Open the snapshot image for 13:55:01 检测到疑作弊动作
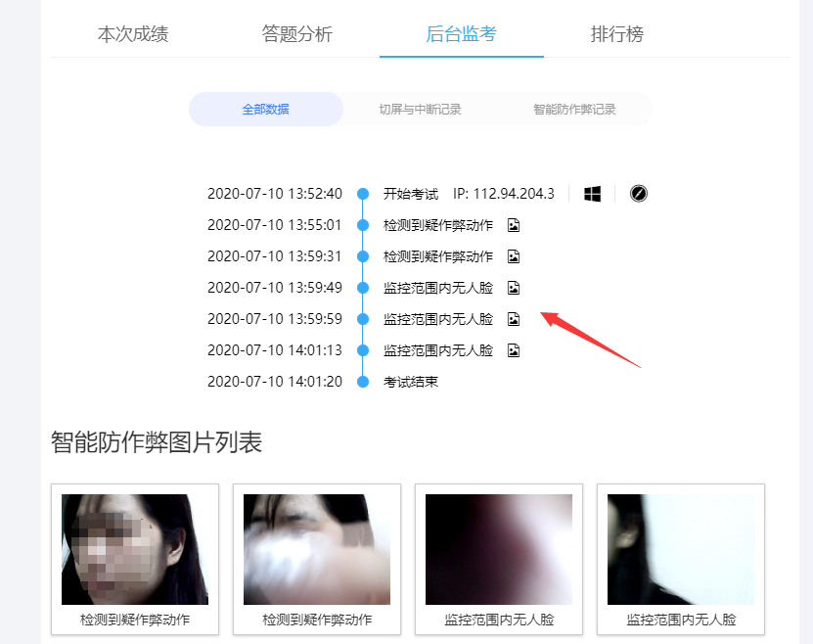Screen dimensions: 813x644 513,224
